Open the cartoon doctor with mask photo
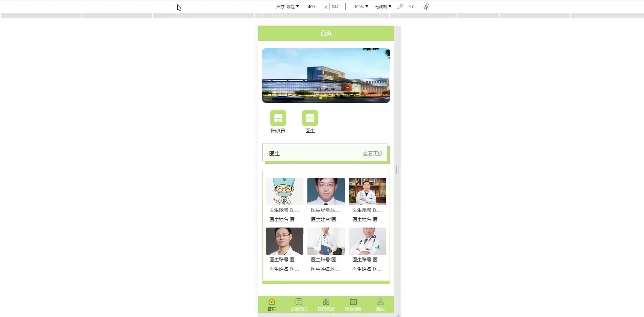The width and height of the screenshot is (644, 317). tap(285, 191)
